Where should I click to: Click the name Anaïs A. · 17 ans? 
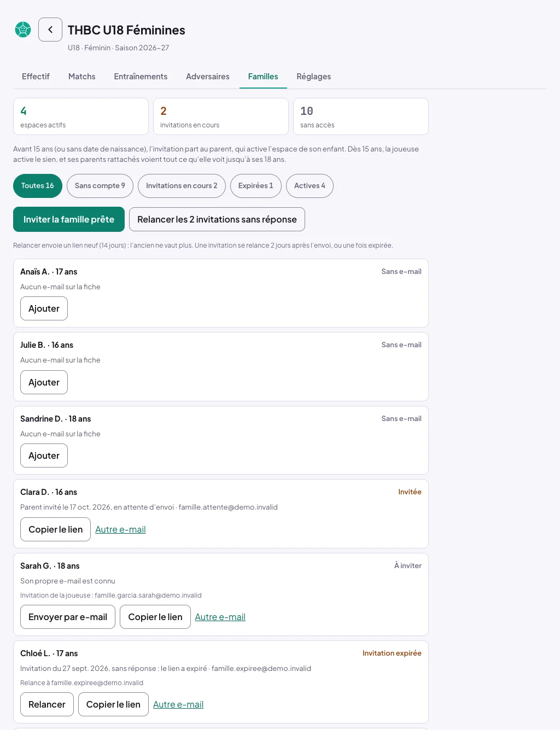click(49, 272)
